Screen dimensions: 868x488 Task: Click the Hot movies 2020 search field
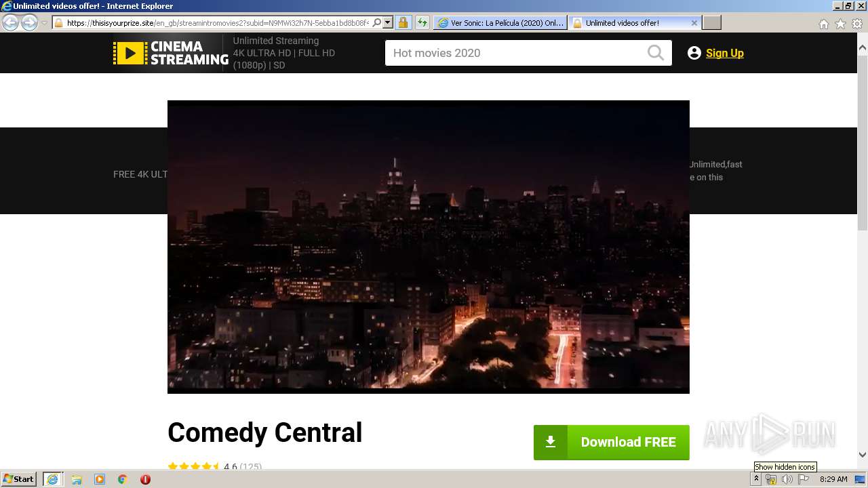coord(515,53)
